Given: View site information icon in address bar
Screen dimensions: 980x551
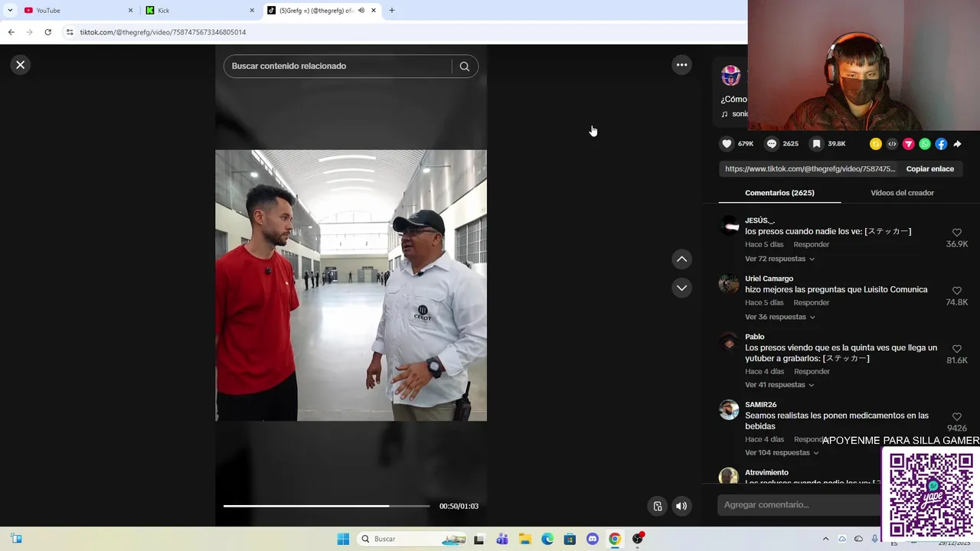Looking at the screenshot, I should [70, 32].
